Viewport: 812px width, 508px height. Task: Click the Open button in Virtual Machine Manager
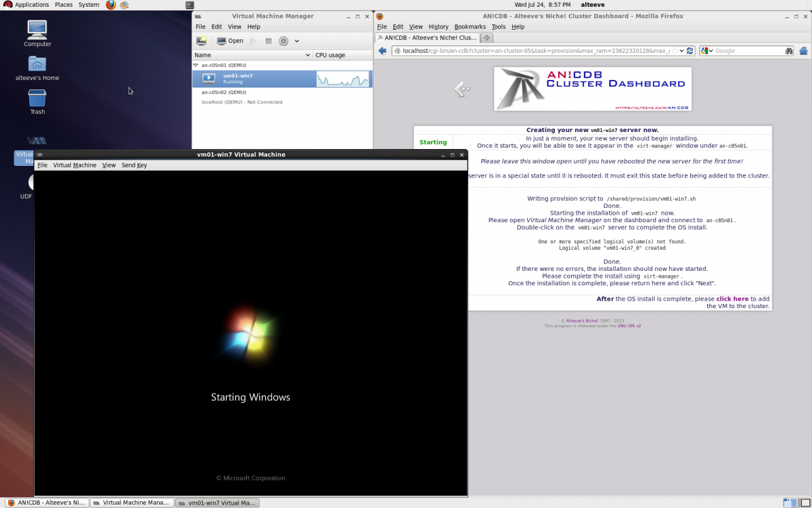(x=230, y=41)
